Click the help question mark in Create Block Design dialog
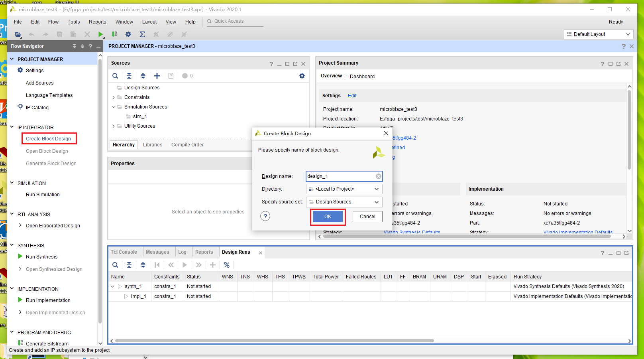The height and width of the screenshot is (359, 644). [265, 216]
